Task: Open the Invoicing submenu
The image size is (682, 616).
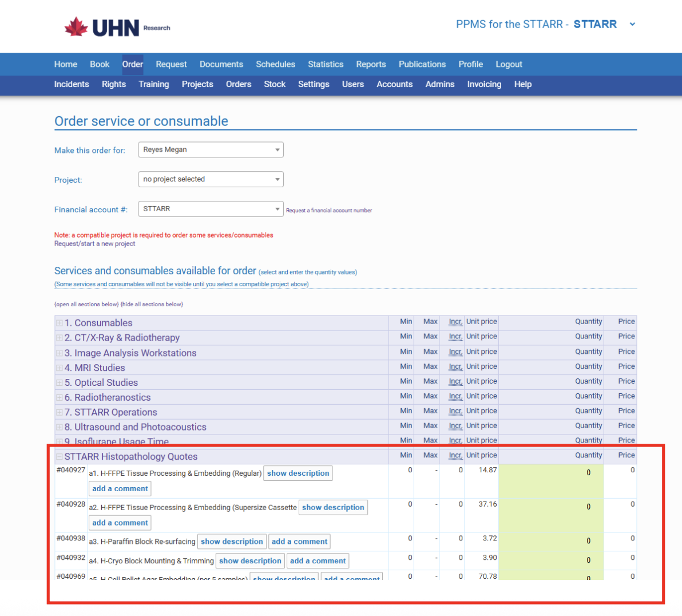Action: [484, 85]
